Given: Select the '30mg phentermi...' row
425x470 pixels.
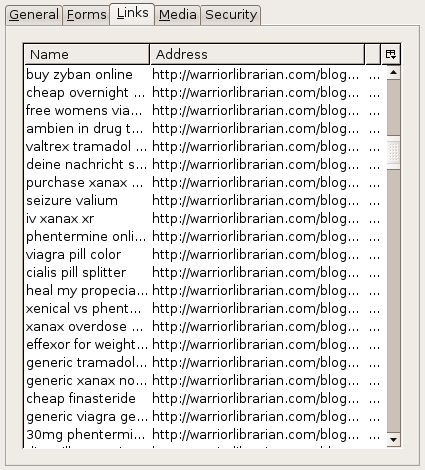Looking at the screenshot, I should pyautogui.click(x=206, y=434).
